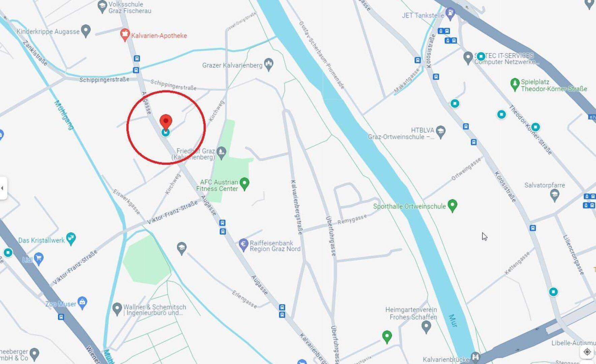
Task: Open the Grazer Kalvarienberg landmark marker
Action: 269,65
